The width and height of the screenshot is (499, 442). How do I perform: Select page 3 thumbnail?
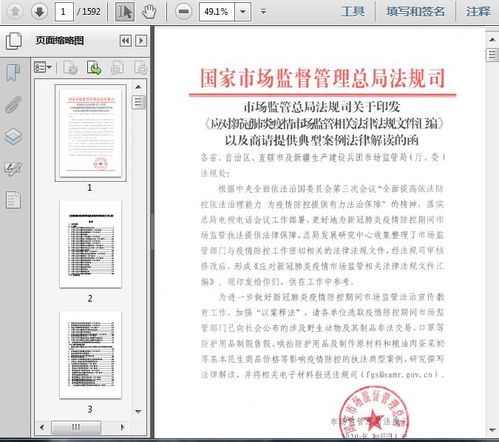[90, 355]
